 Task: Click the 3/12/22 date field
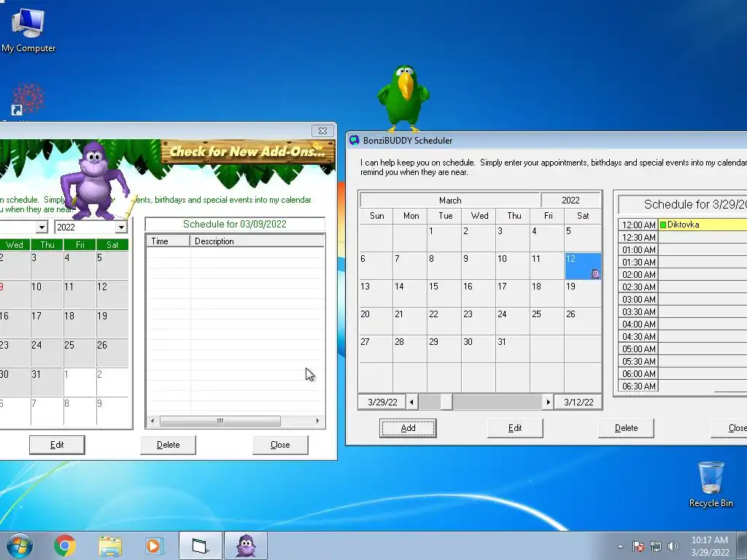(578, 402)
